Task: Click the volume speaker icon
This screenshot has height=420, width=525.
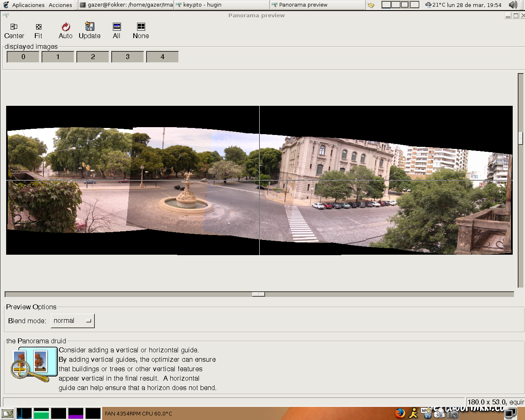Action: [x=513, y=5]
